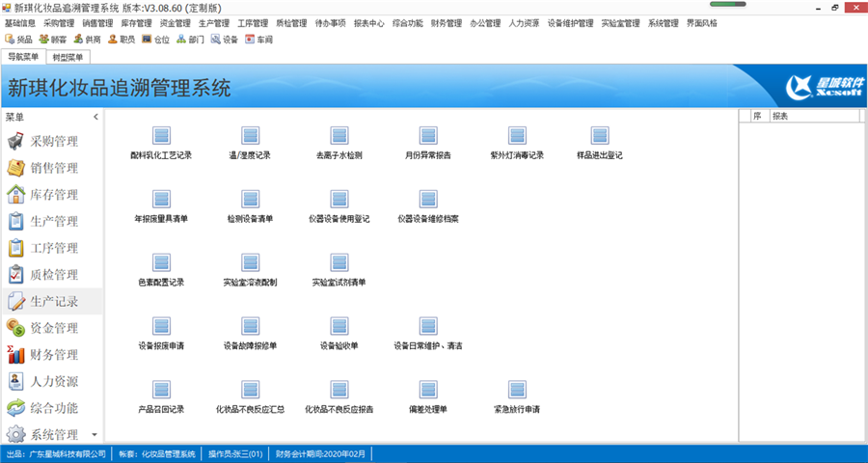Click 帐套:化妆品管理系统 in the status bar
Viewport: 868px width, 463px height.
coord(156,454)
